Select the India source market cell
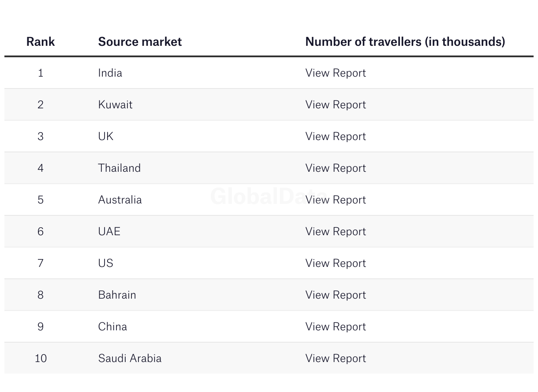Image resolution: width=538 pixels, height=392 pixels. coord(110,73)
